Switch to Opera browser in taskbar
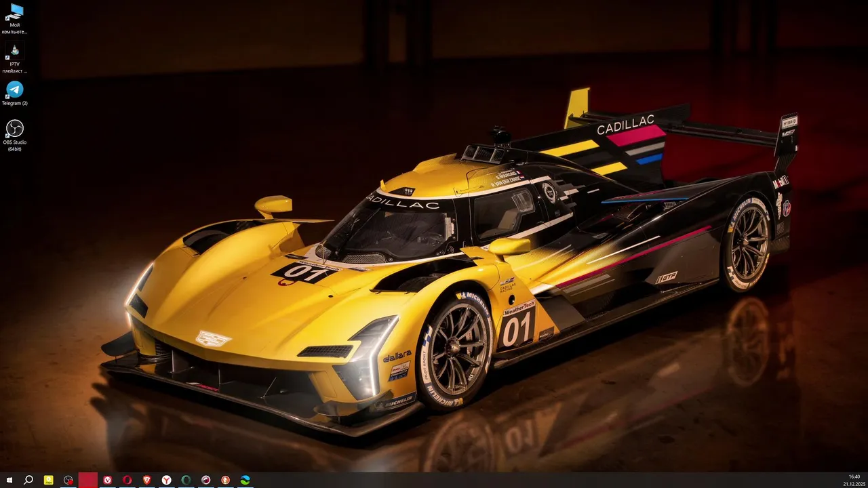The width and height of the screenshot is (868, 488). point(127,480)
